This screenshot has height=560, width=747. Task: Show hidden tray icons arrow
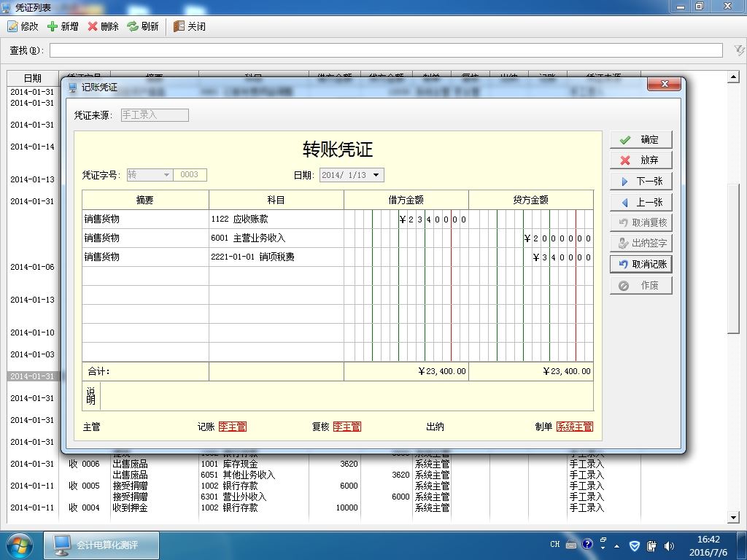coord(617,546)
